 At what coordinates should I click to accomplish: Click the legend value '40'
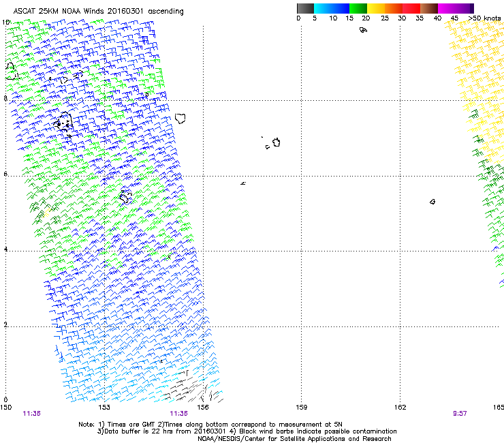(x=437, y=18)
